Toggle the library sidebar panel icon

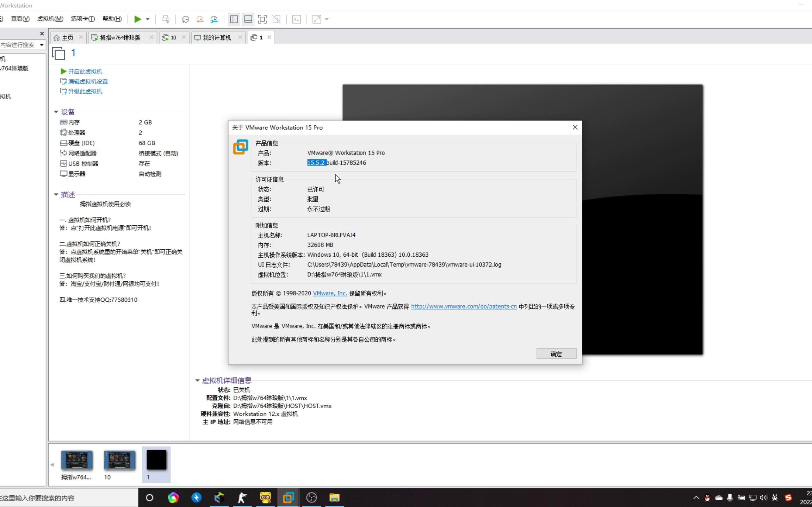click(x=234, y=19)
